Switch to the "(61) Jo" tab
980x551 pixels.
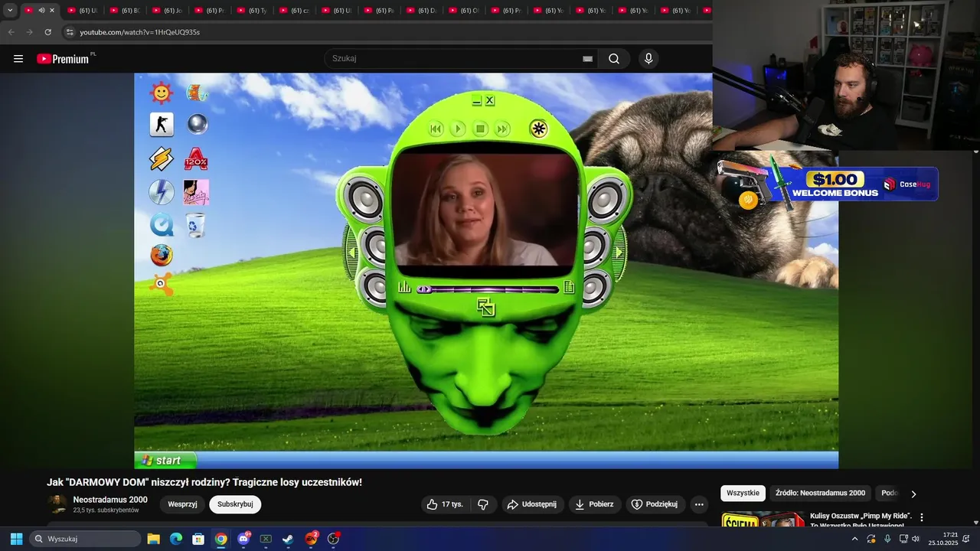pyautogui.click(x=167, y=11)
